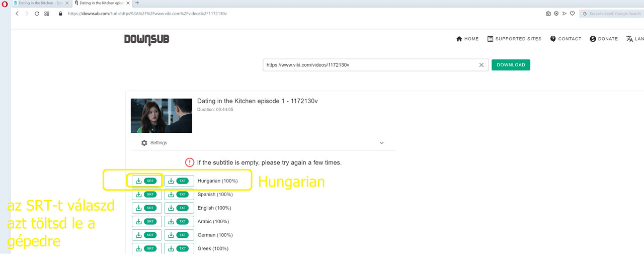
Task: Open the send-to-flow arrow icon
Action: pos(564,14)
